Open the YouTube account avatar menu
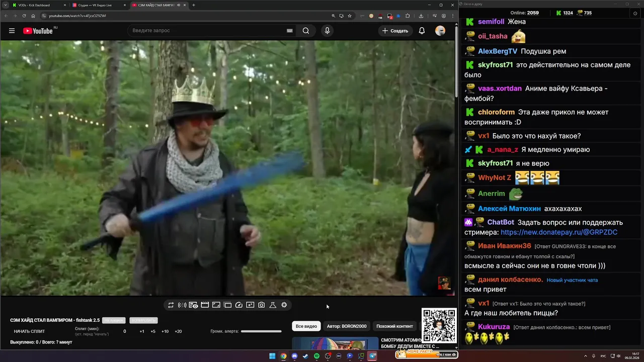The width and height of the screenshot is (644, 362). click(x=440, y=31)
